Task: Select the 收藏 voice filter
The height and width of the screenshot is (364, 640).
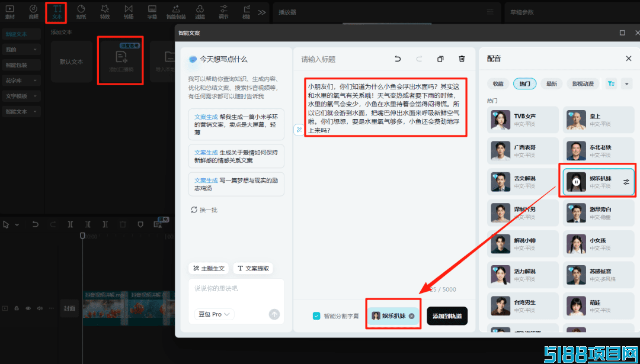Action: (x=498, y=83)
